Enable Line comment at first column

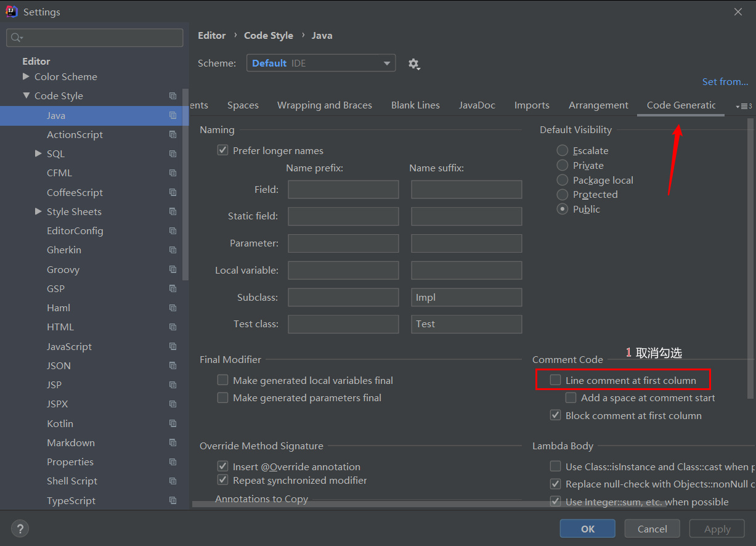click(x=556, y=380)
